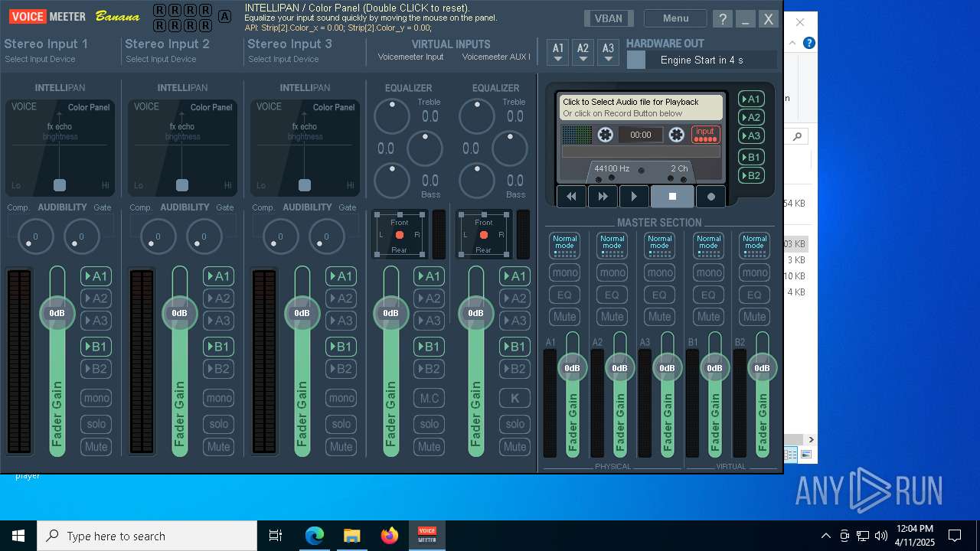The image size is (980, 551).
Task: Open File Explorer from taskbar
Action: pos(351,536)
